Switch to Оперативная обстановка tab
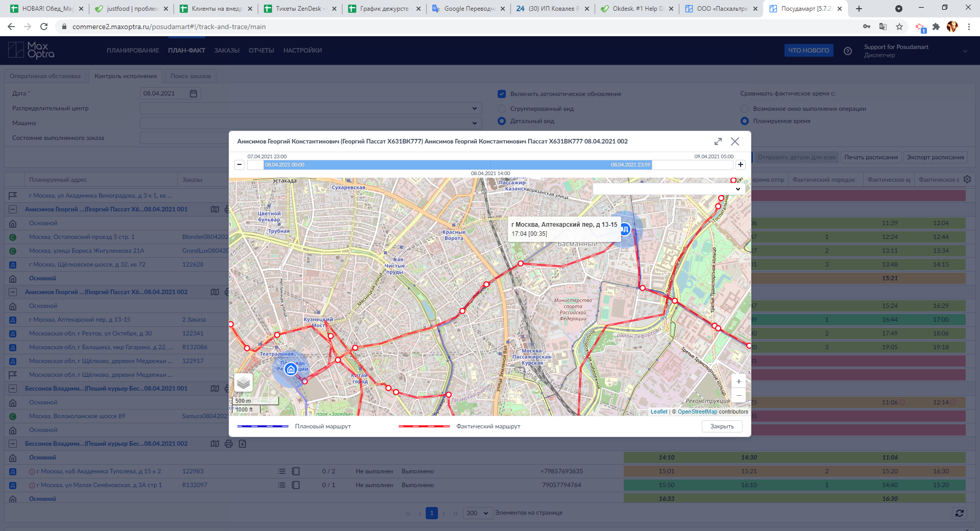 (45, 76)
